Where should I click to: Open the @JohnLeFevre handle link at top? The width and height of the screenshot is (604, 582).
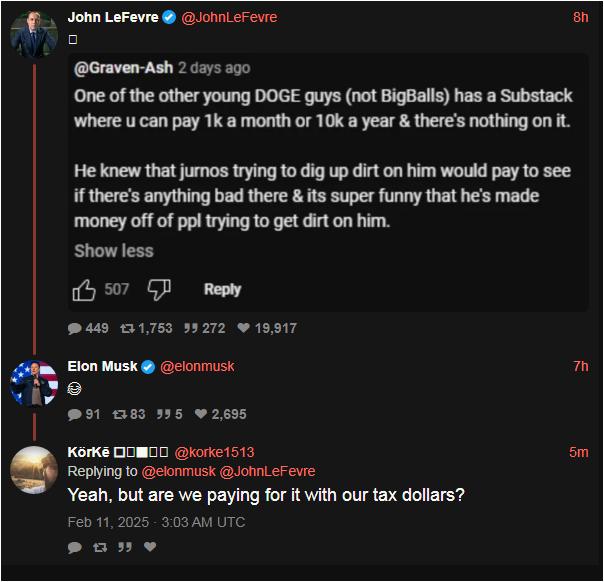[229, 17]
